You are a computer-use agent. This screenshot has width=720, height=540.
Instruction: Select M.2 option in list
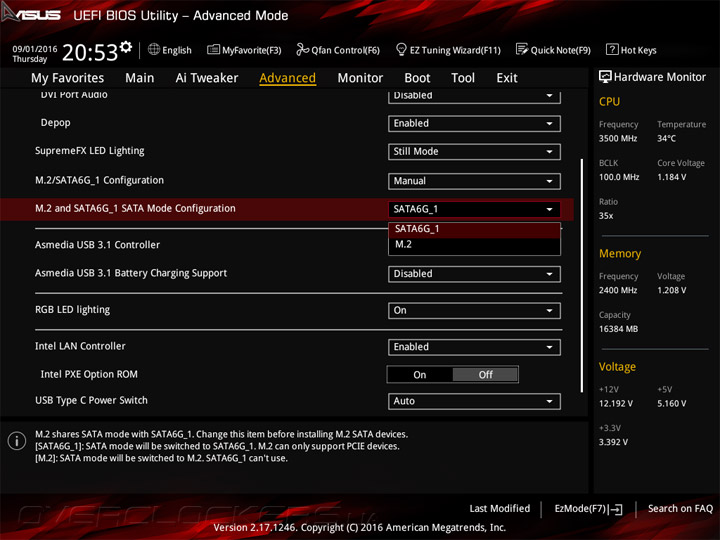pyautogui.click(x=474, y=245)
